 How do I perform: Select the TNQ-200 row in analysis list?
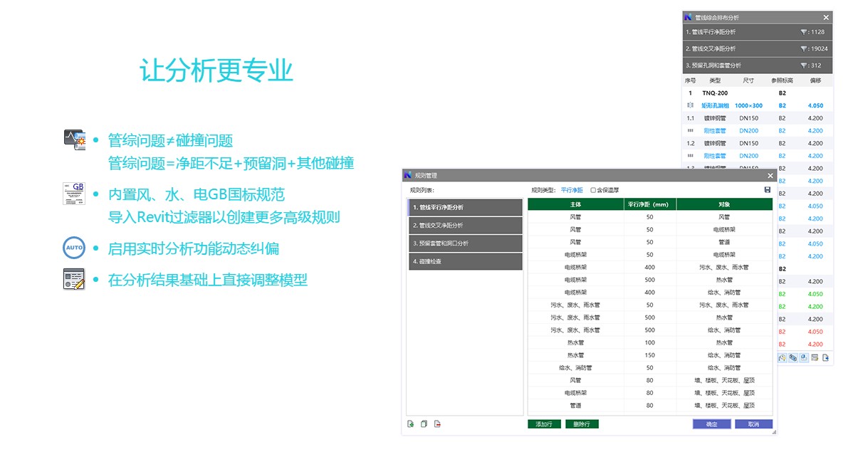pos(757,93)
